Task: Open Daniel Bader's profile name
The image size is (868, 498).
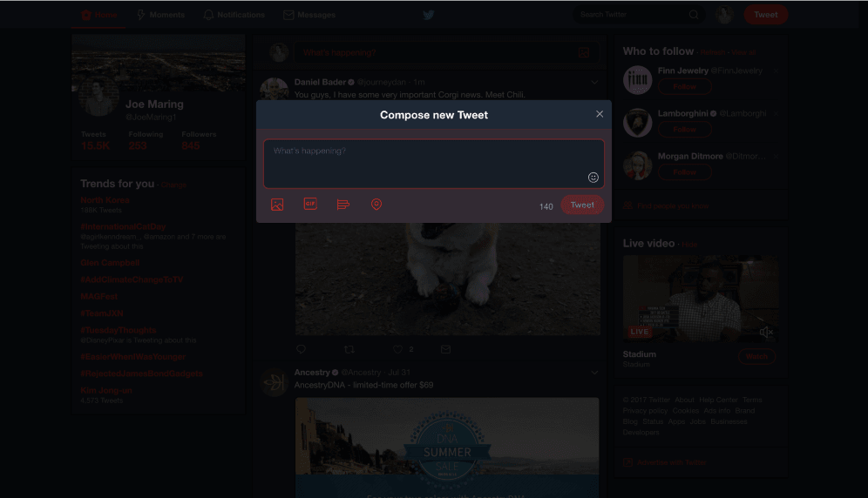Action: click(320, 83)
